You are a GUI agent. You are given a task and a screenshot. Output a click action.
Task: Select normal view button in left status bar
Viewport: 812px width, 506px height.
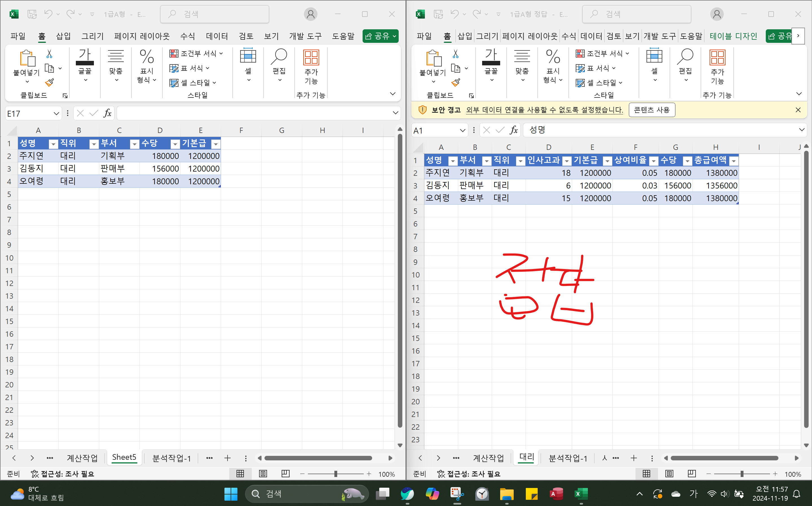point(240,474)
